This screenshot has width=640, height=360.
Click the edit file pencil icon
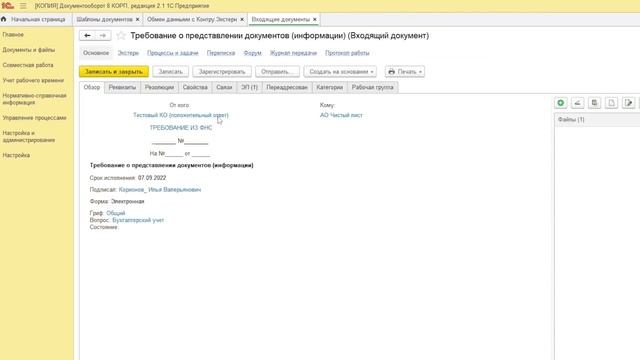click(629, 103)
